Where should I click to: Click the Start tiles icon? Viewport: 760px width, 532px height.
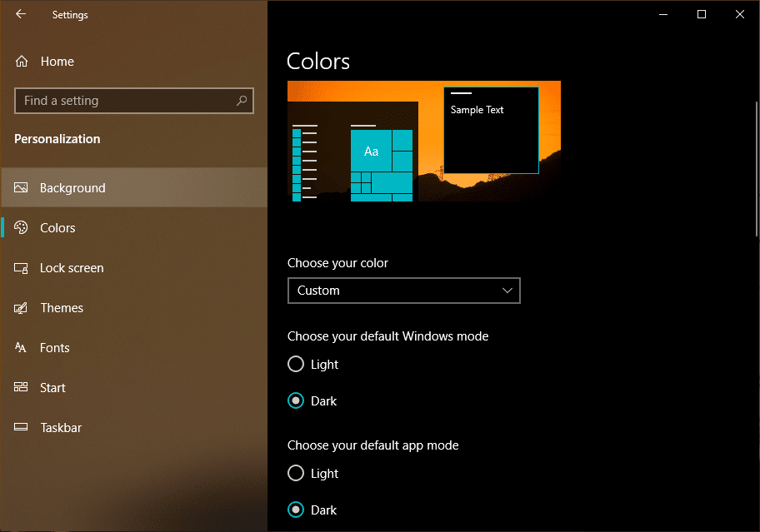pos(22,388)
